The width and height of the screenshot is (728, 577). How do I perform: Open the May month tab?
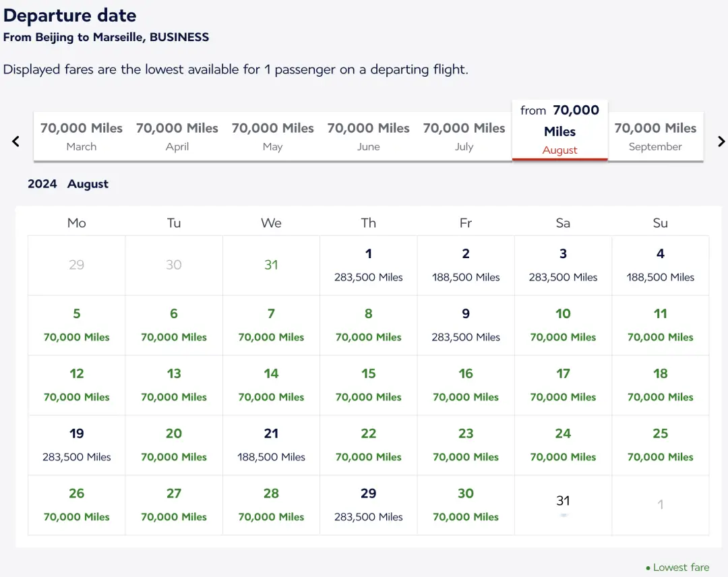click(x=273, y=136)
